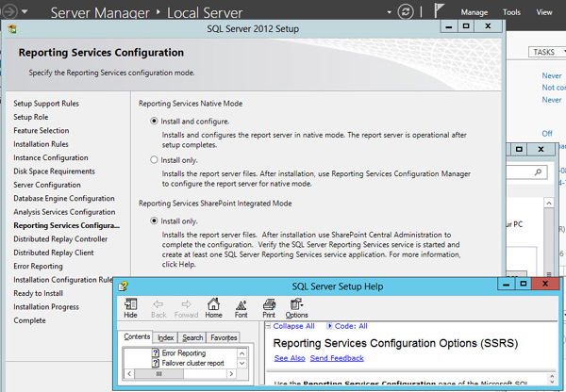Open Font settings in Help toolbar
Screen dimensions: 566x392
click(241, 309)
